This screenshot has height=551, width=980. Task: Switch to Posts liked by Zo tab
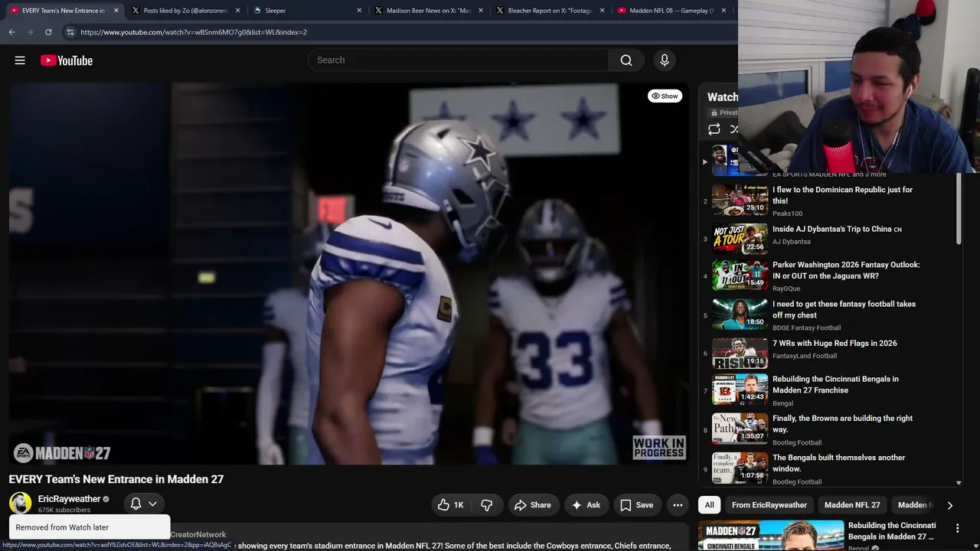(185, 11)
